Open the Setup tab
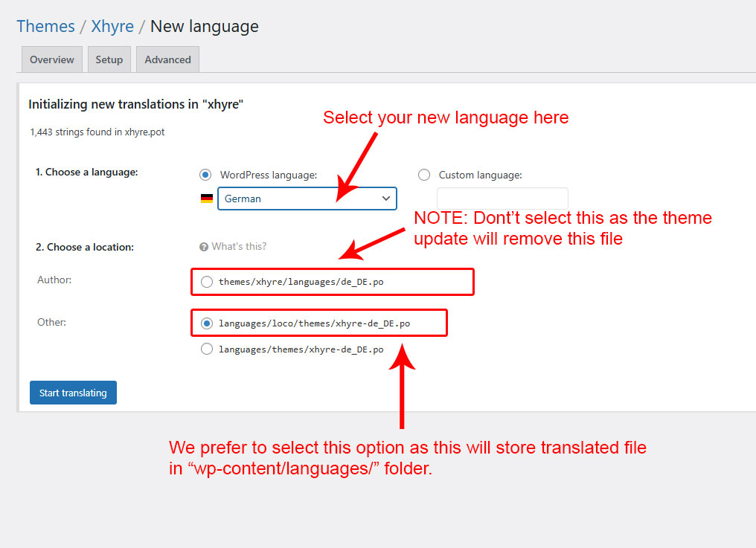This screenshot has width=756, height=548. click(109, 59)
